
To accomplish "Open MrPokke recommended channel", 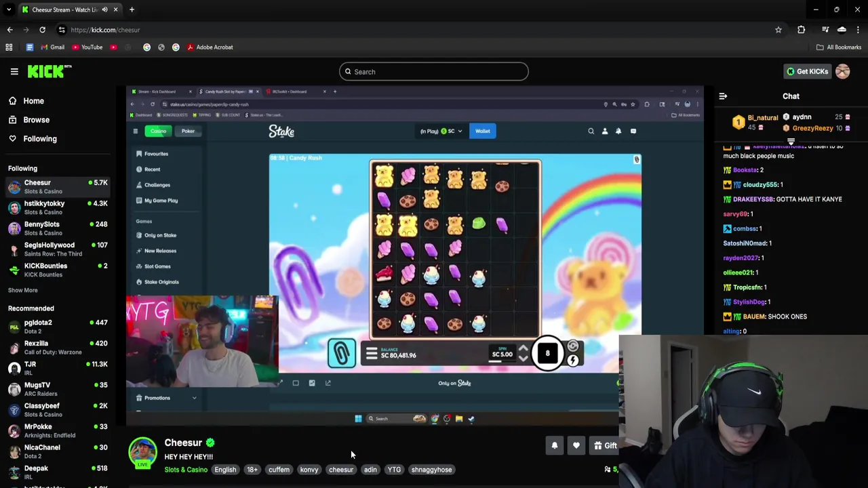I will [58, 430].
